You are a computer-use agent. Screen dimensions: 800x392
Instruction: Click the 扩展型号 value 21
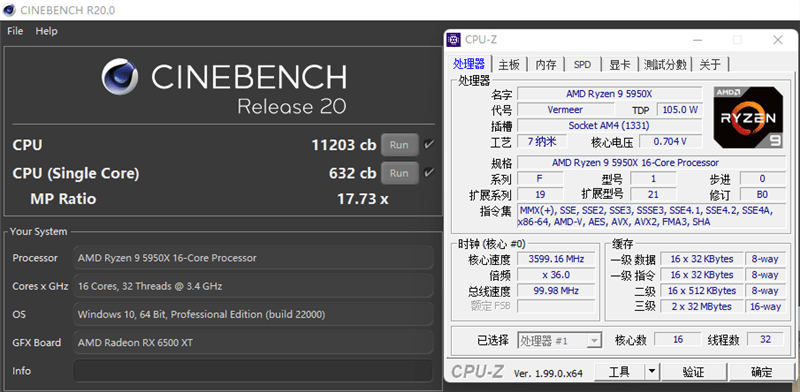click(653, 194)
